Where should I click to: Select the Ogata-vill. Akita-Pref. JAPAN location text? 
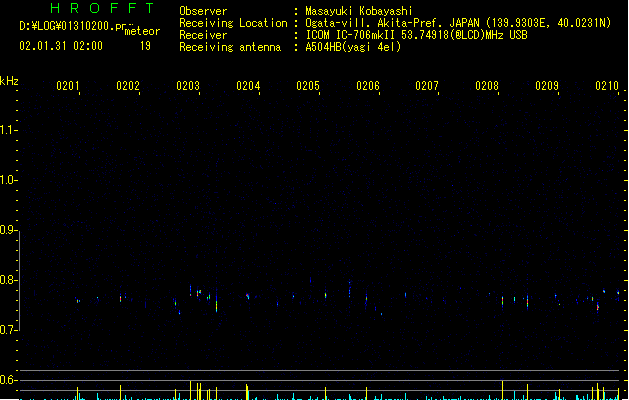pyautogui.click(x=458, y=23)
